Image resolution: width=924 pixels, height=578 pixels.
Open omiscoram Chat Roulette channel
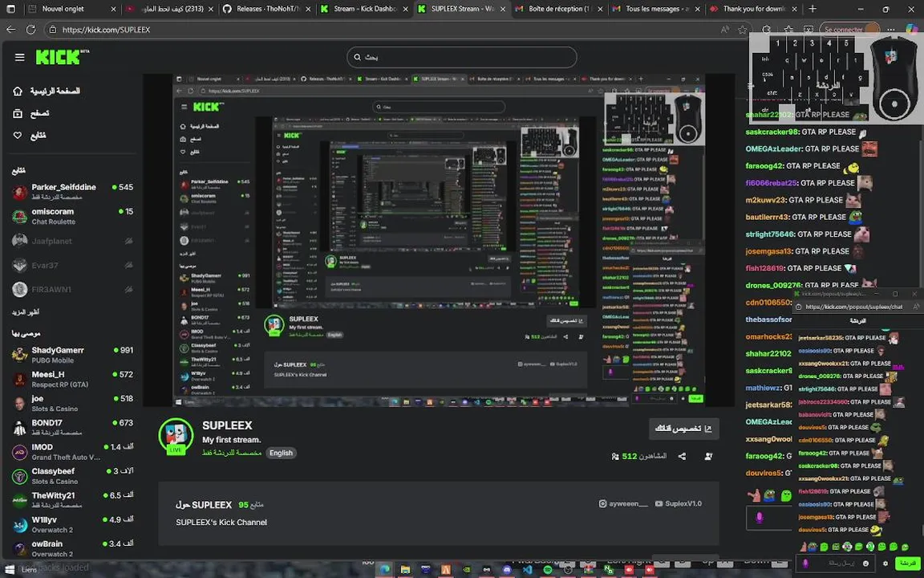(72, 216)
